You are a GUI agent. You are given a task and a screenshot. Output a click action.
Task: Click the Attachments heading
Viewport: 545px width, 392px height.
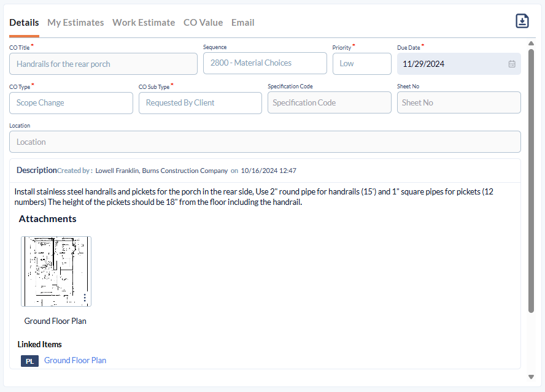(x=48, y=219)
